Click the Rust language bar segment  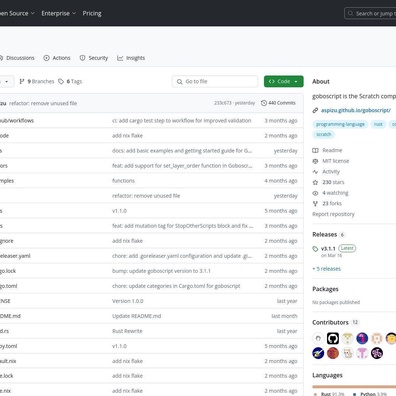(x=354, y=387)
